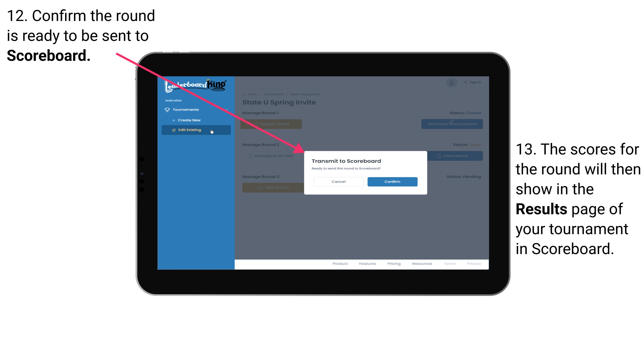Viewport: 644px width, 346px height.
Task: Click the Confirm button in dialog
Action: (x=392, y=182)
